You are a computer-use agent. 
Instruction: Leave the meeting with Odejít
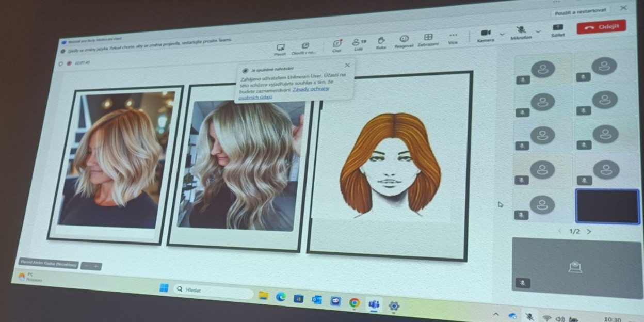pyautogui.click(x=601, y=27)
